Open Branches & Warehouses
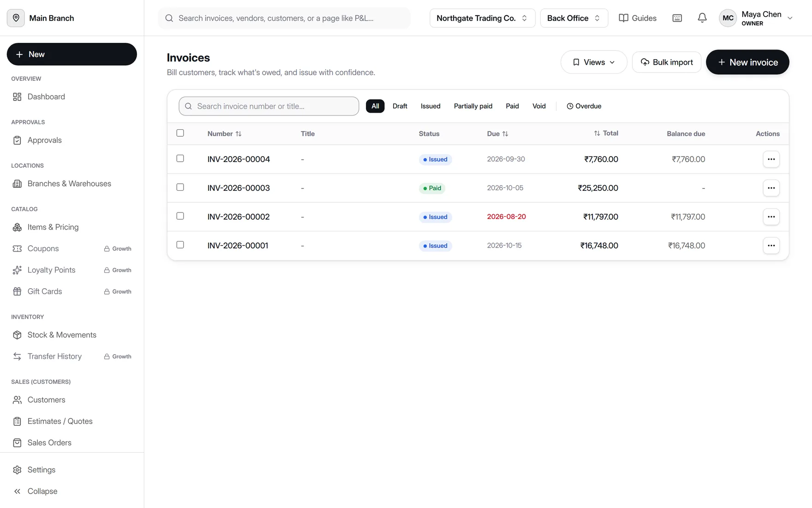 pyautogui.click(x=72, y=183)
